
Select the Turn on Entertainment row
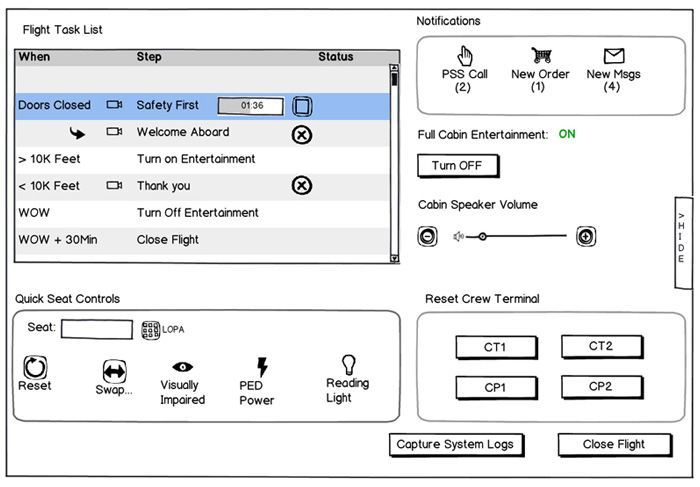pos(196,159)
